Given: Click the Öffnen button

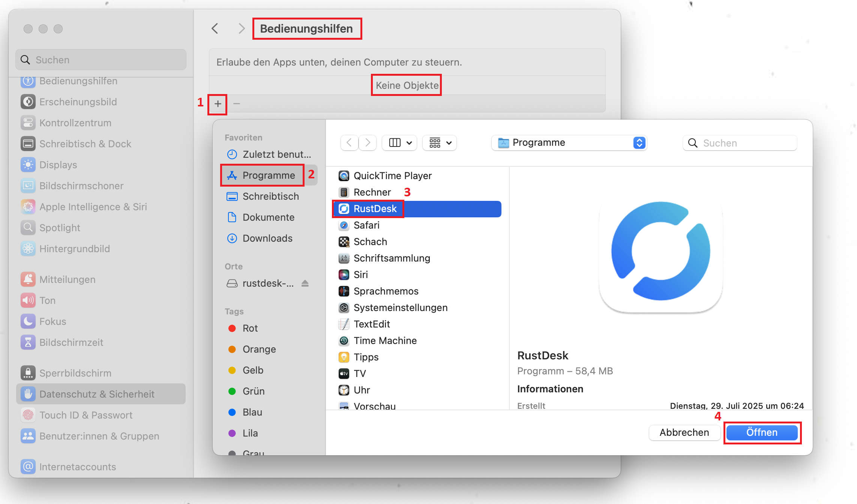Looking at the screenshot, I should (x=761, y=432).
